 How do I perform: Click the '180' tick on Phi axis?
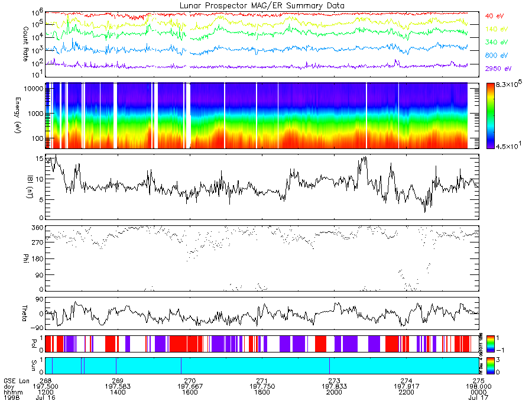click(x=38, y=259)
